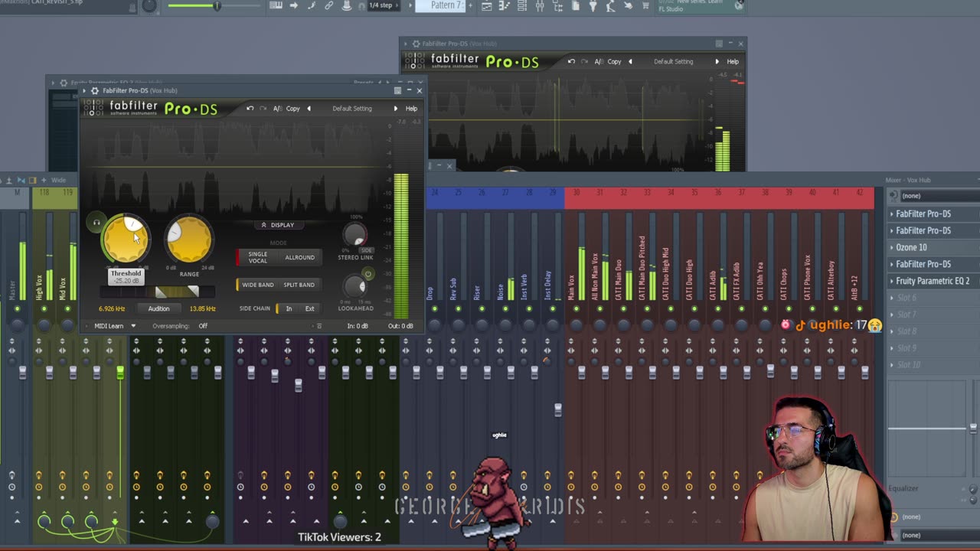980x551 pixels.
Task: Click Copy in front Pro-DS window
Action: pyautogui.click(x=293, y=109)
